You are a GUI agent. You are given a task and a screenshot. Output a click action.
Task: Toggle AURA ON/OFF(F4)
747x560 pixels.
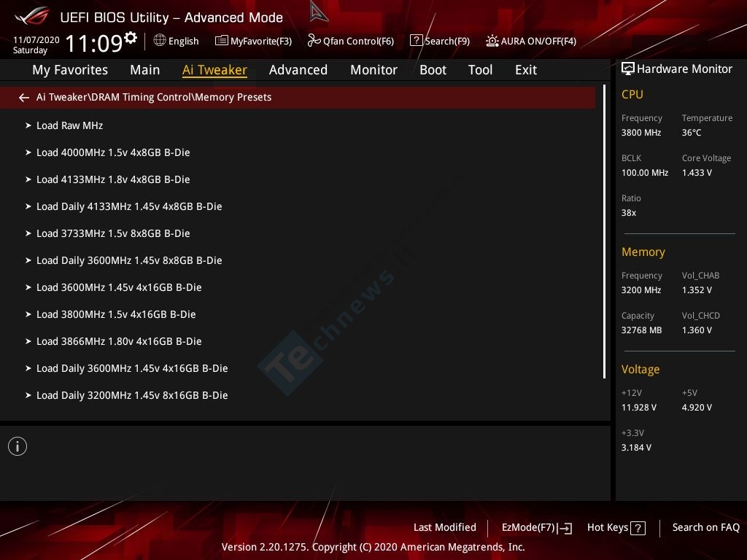point(538,42)
